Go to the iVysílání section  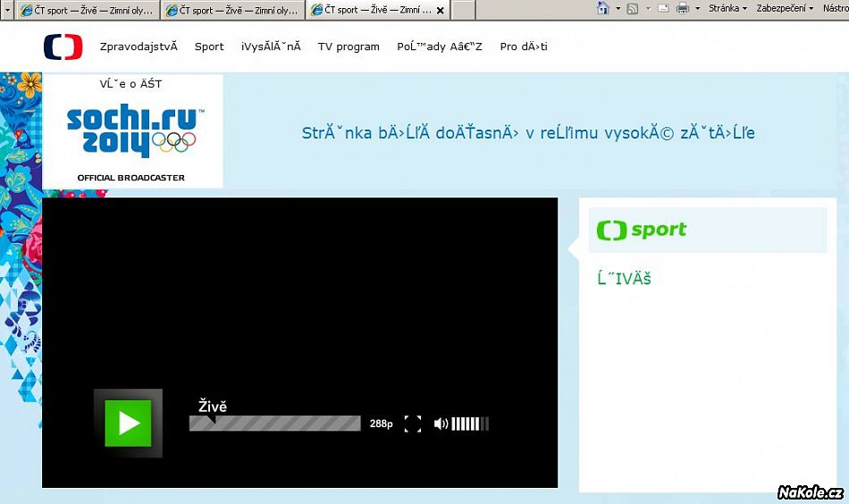pos(271,46)
